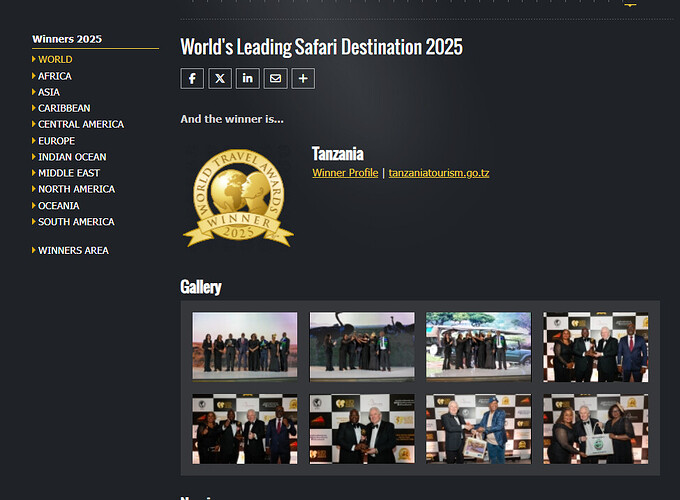
Task: Click the Winners 2025 sidebar heading
Action: tap(67, 39)
